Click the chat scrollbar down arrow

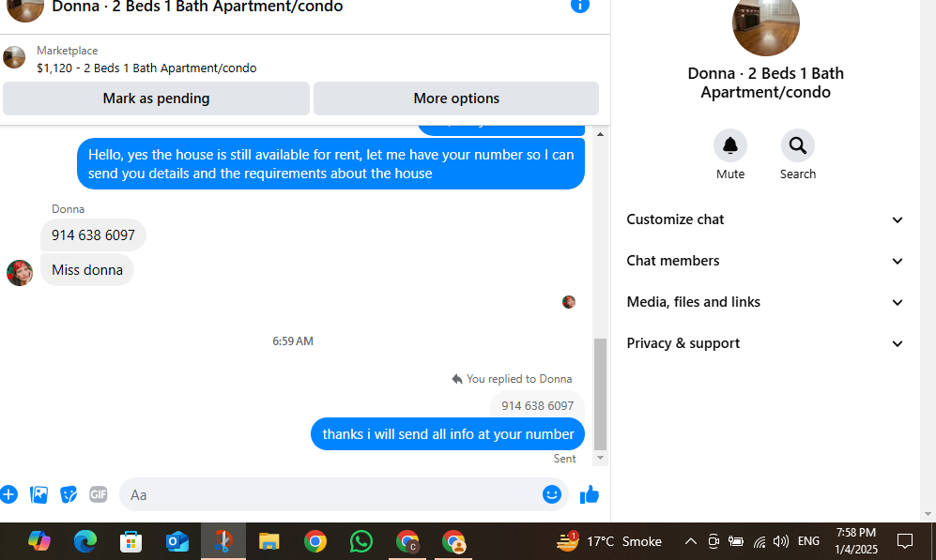coord(601,458)
